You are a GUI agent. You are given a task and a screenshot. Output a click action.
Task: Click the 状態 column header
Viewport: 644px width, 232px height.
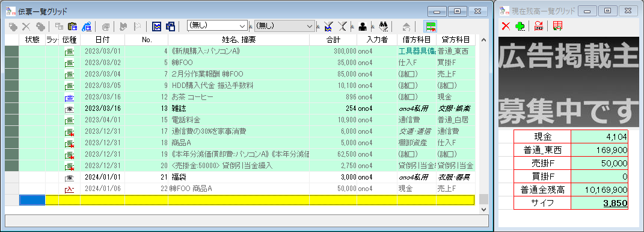point(32,40)
